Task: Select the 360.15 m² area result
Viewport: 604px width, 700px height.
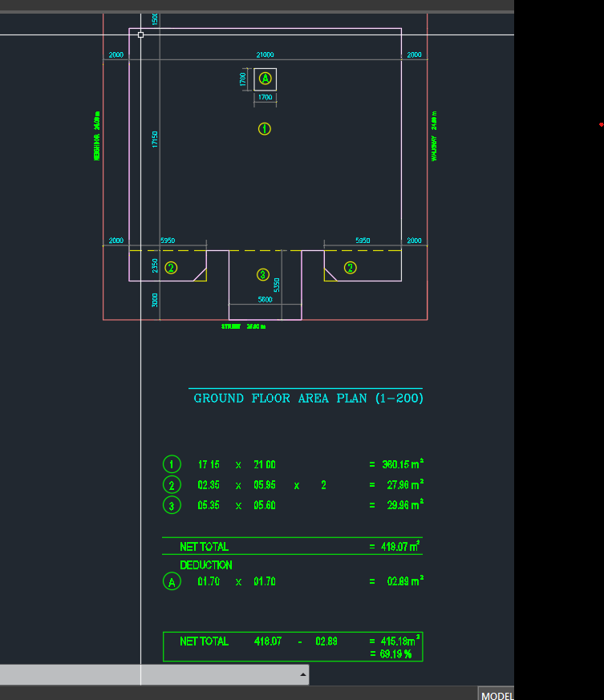Action: 403,464
